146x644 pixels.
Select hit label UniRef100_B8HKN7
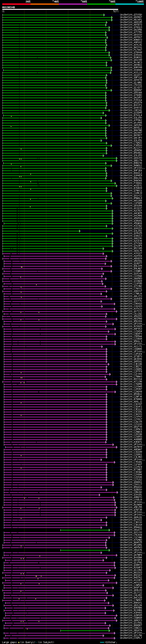click(131, 90)
